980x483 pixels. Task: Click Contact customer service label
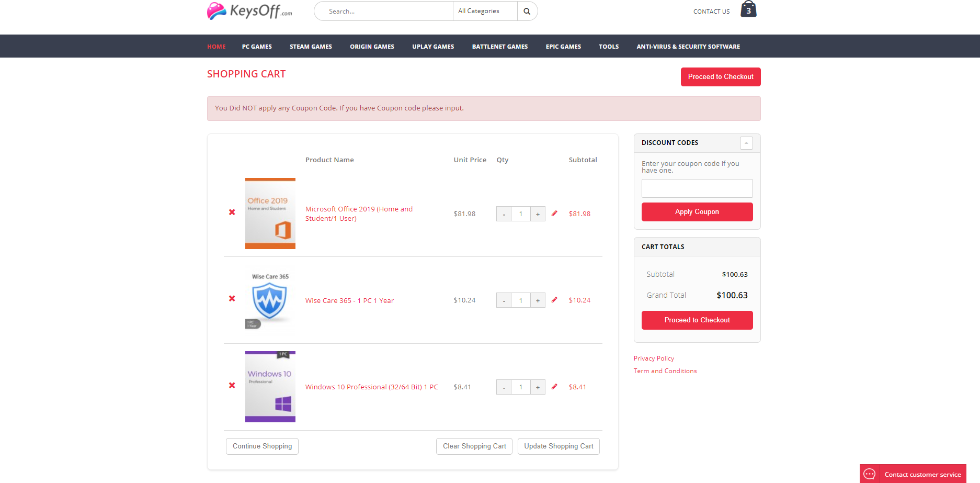(x=922, y=475)
